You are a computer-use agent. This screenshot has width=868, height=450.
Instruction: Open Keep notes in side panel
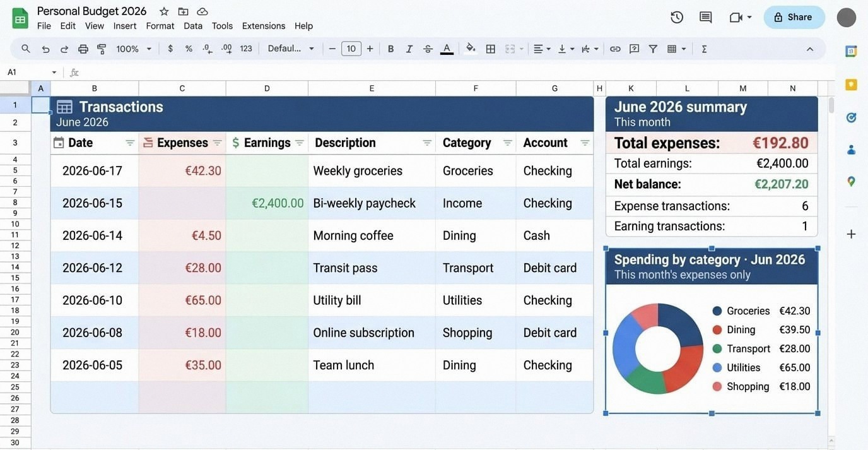pos(851,85)
